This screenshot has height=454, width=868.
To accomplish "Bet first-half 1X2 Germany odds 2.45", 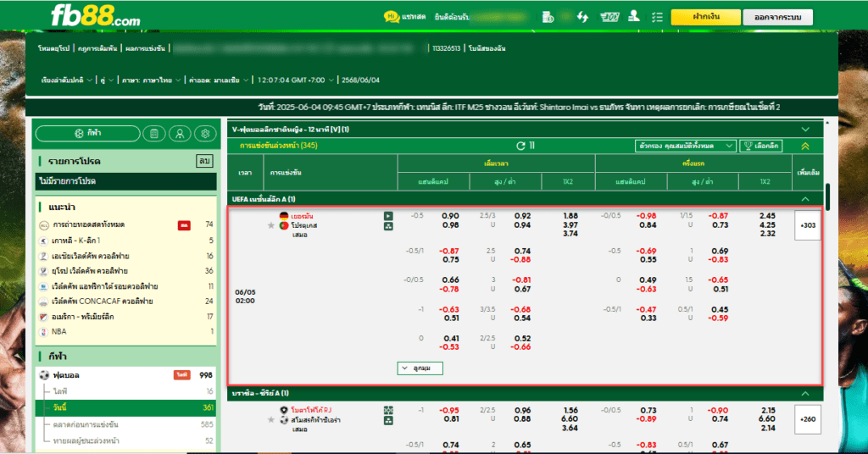I will pyautogui.click(x=767, y=216).
